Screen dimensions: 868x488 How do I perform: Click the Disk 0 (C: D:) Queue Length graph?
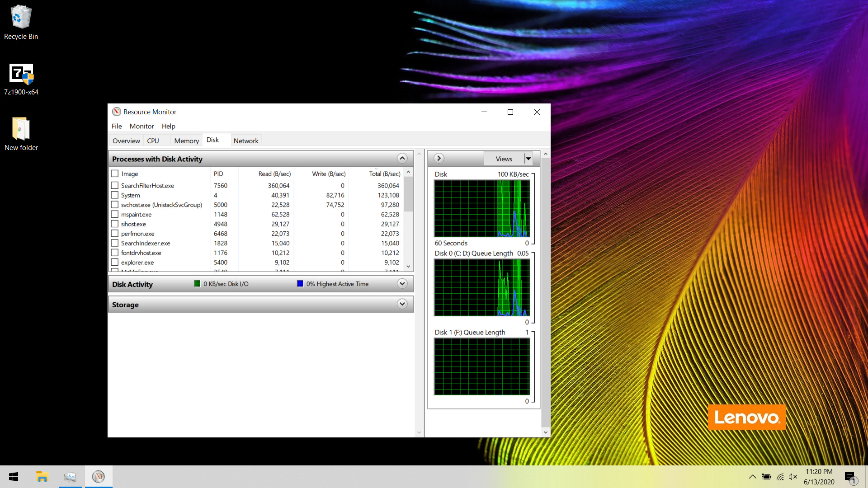[482, 287]
